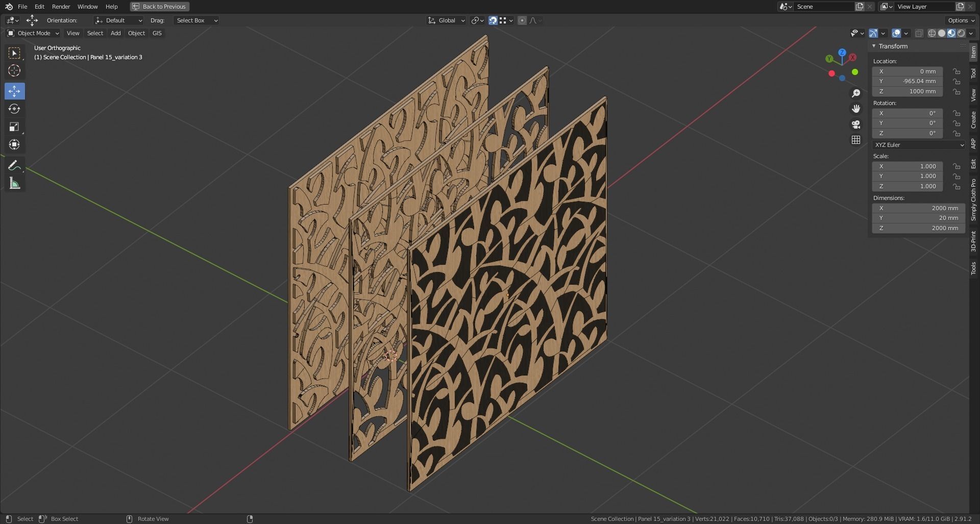This screenshot has width=980, height=524.
Task: Adjust the Dimensions X value field
Action: coord(919,208)
